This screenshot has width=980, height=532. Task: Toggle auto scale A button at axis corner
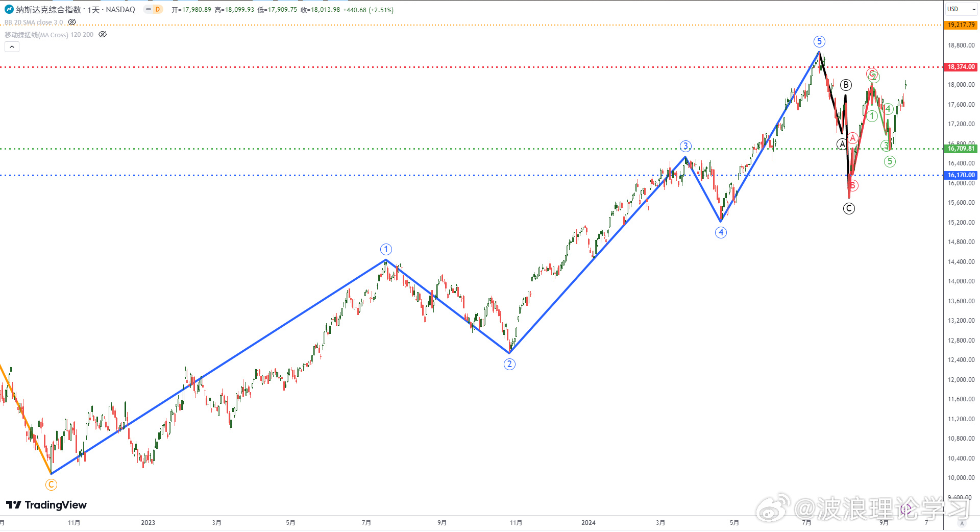[962, 523]
